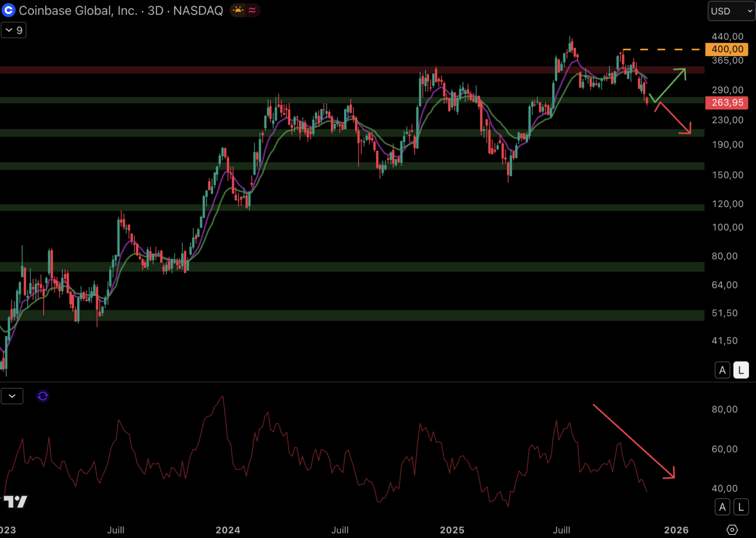This screenshot has height=538, width=756.
Task: Click the Coinbase logo icon
Action: coord(8,10)
